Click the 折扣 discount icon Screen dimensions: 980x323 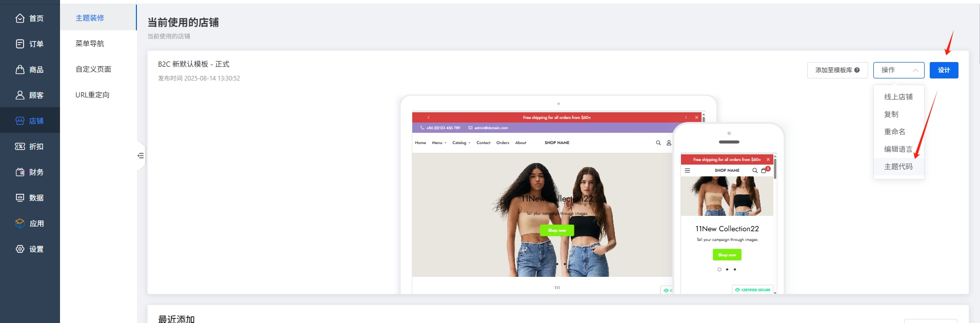tap(20, 147)
